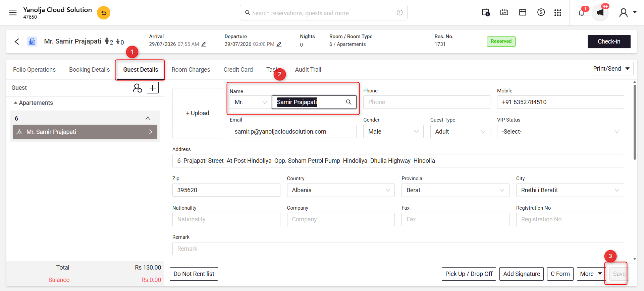The width and height of the screenshot is (644, 291).
Task: Select guest row Mr. Samir Prajapati
Action: pos(85,132)
